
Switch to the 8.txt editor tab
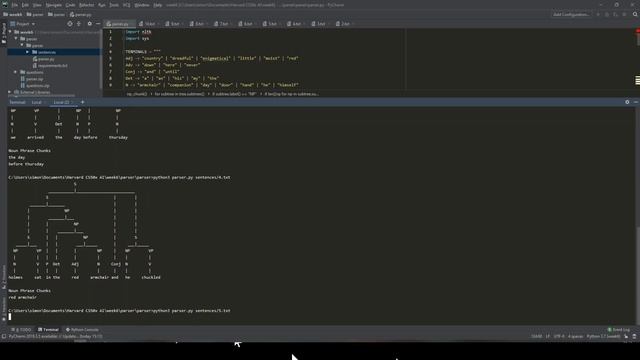(x=198, y=24)
